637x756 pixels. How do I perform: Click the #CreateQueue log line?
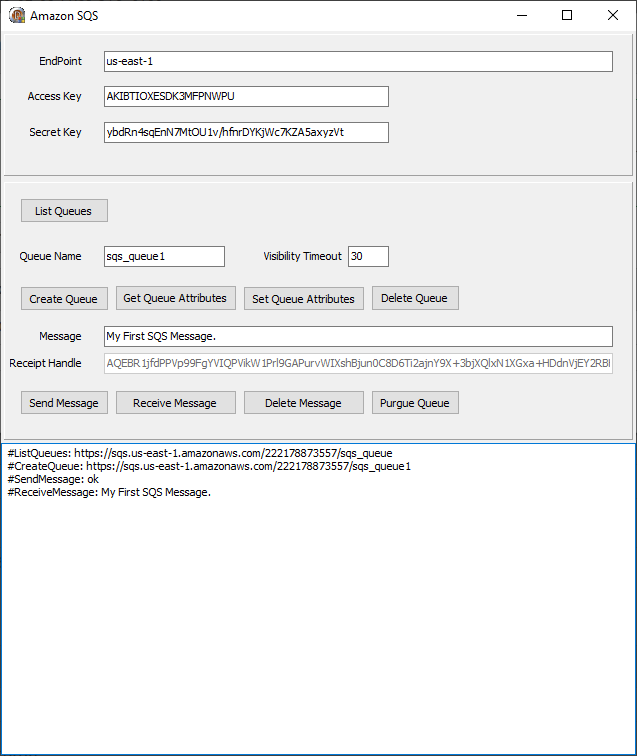(x=209, y=466)
